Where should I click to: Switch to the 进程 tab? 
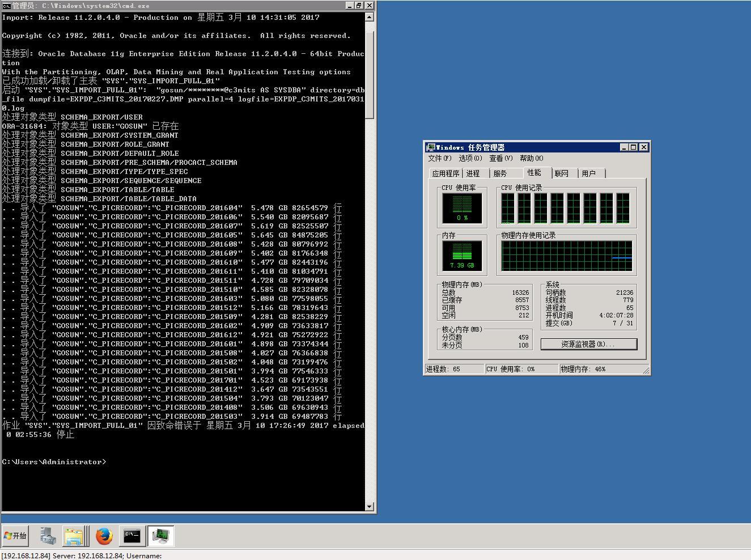(x=473, y=173)
